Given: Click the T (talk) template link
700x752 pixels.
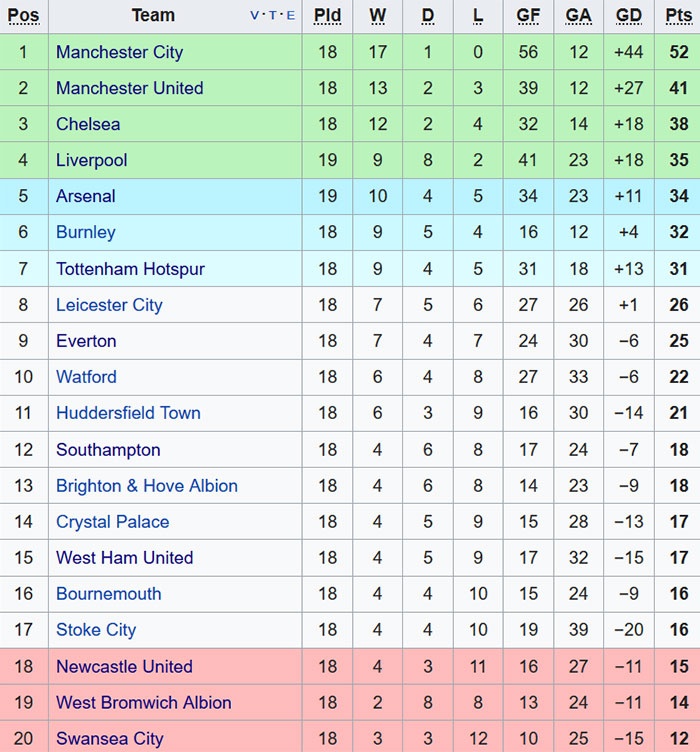Looking at the screenshot, I should [x=273, y=15].
